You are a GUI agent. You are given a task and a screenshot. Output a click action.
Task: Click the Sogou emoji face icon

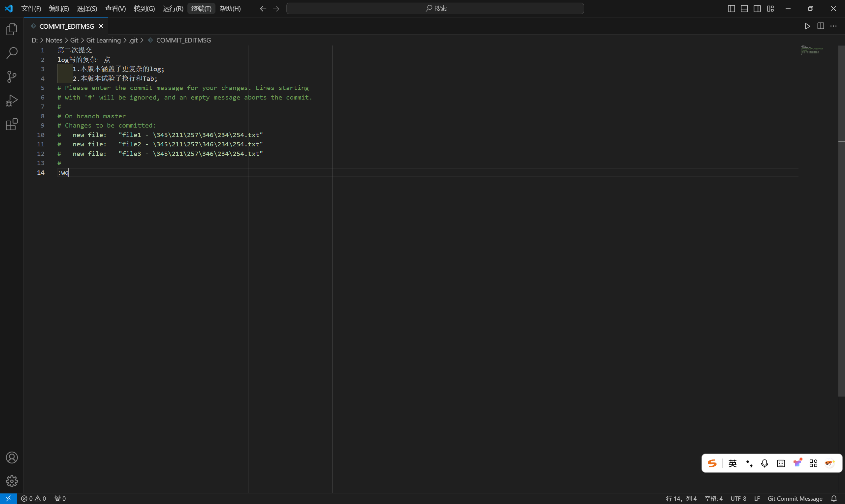(x=830, y=463)
